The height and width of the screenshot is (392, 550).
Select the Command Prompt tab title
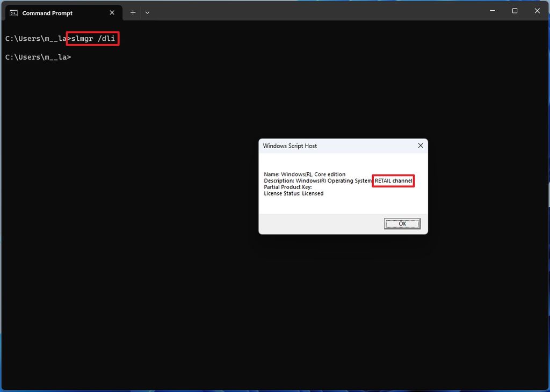click(47, 13)
